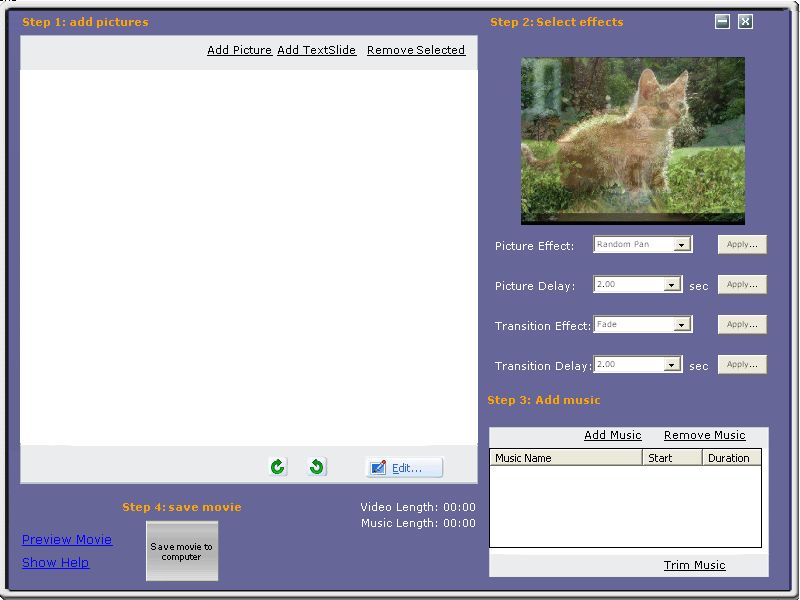The image size is (800, 600).
Task: Click the Add Music link
Action: pyautogui.click(x=613, y=435)
